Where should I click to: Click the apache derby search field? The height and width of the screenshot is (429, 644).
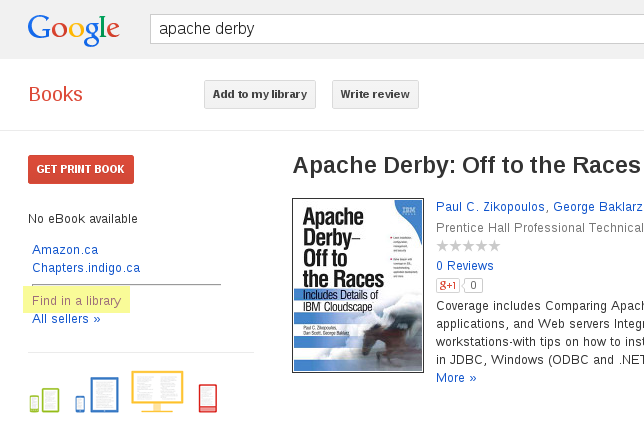click(397, 29)
